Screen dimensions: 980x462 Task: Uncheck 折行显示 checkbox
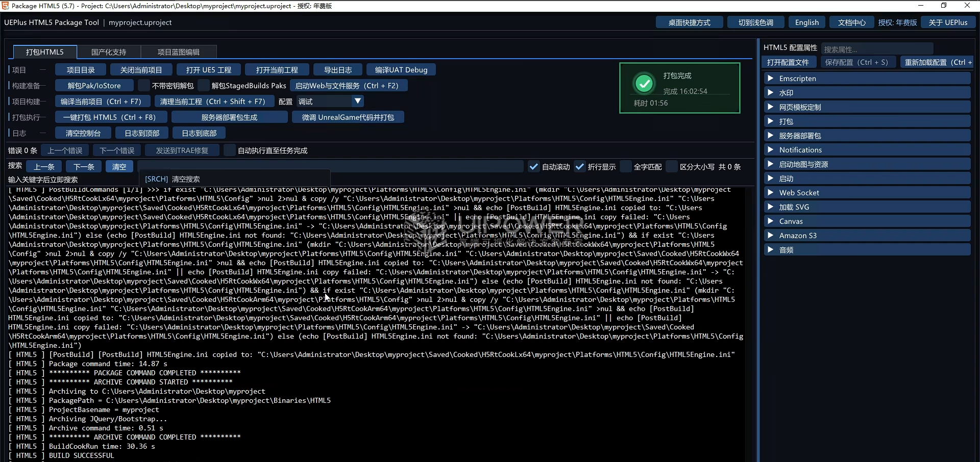click(x=579, y=167)
